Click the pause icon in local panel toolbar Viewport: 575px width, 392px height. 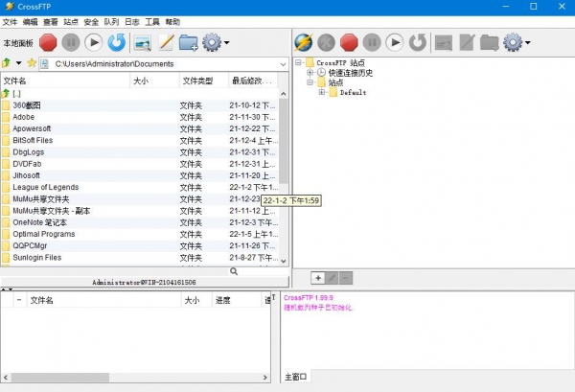click(71, 43)
